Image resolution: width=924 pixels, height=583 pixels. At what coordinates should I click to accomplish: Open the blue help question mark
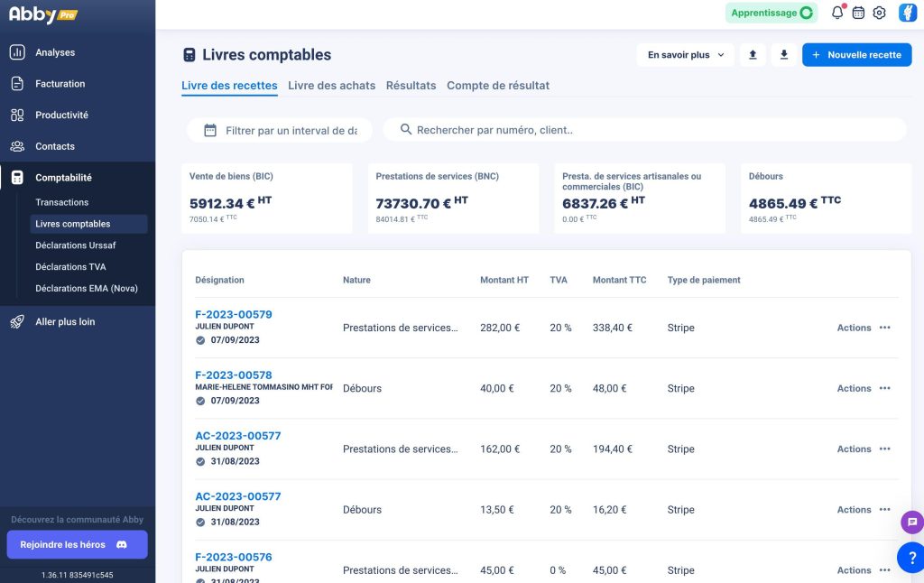(911, 558)
